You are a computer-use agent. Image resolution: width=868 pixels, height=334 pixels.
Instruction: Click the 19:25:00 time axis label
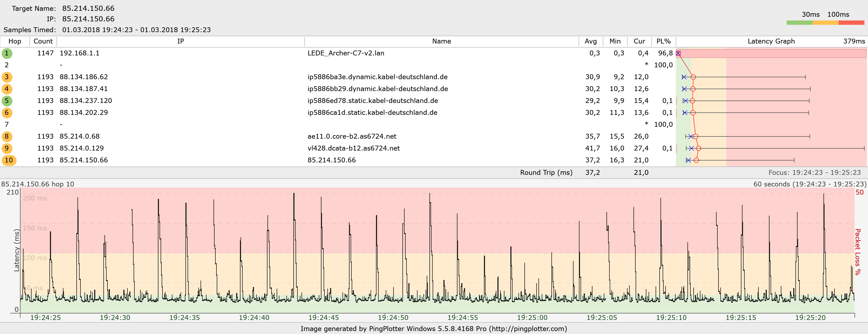coord(532,318)
